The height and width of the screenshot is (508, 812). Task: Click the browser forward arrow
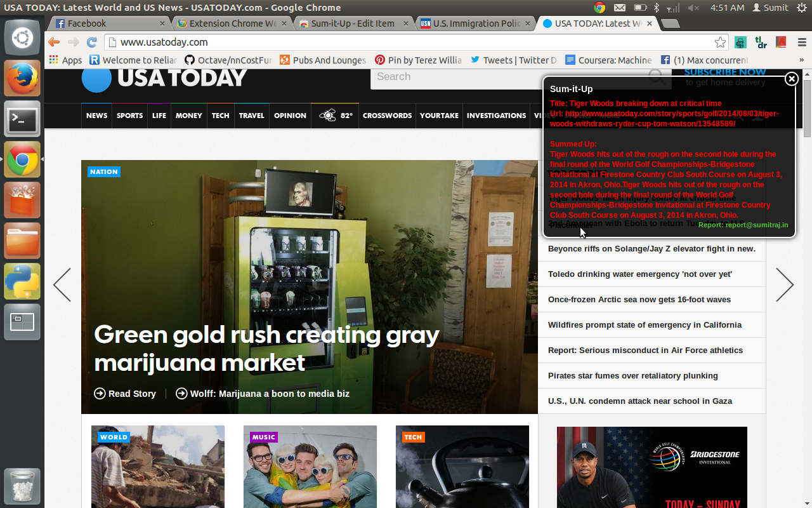pos(73,42)
